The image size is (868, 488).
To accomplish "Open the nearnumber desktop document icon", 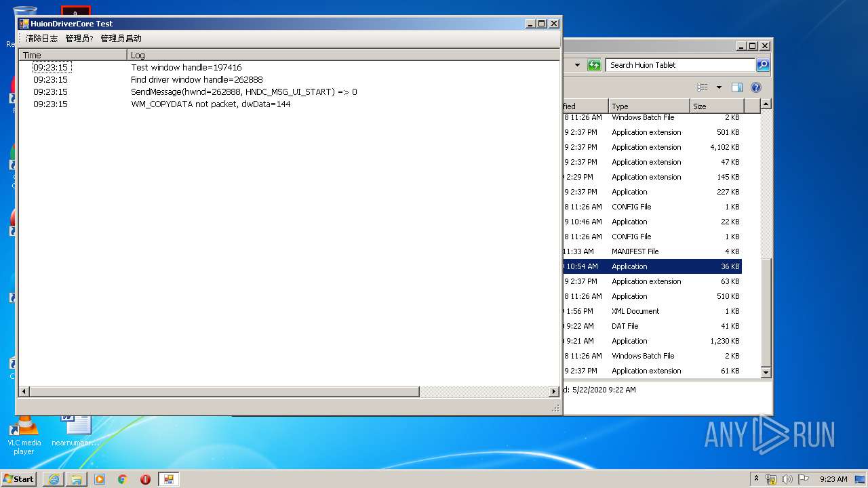I will [x=75, y=431].
